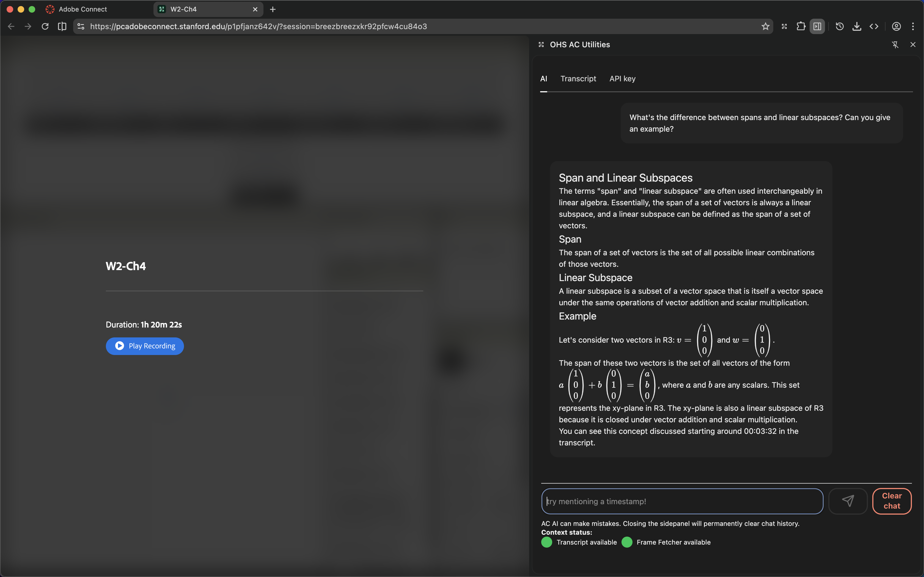Switch to the API key tab
924x577 pixels.
tap(622, 79)
